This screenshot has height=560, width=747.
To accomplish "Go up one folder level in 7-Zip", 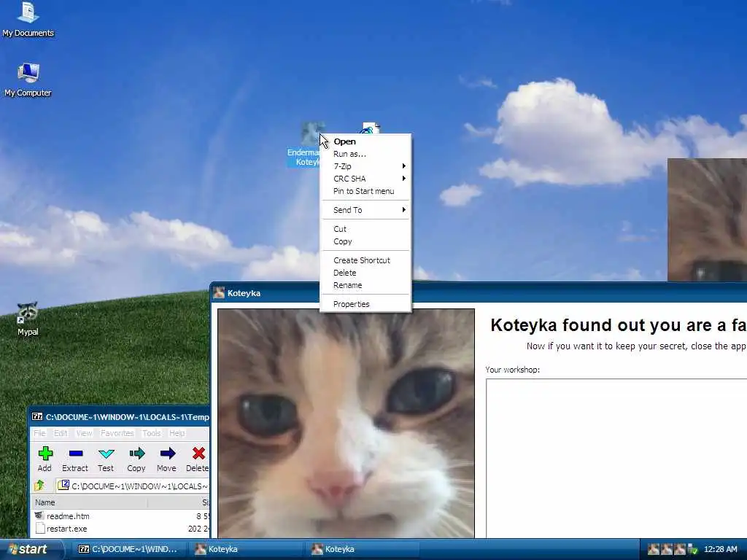I will 39,485.
